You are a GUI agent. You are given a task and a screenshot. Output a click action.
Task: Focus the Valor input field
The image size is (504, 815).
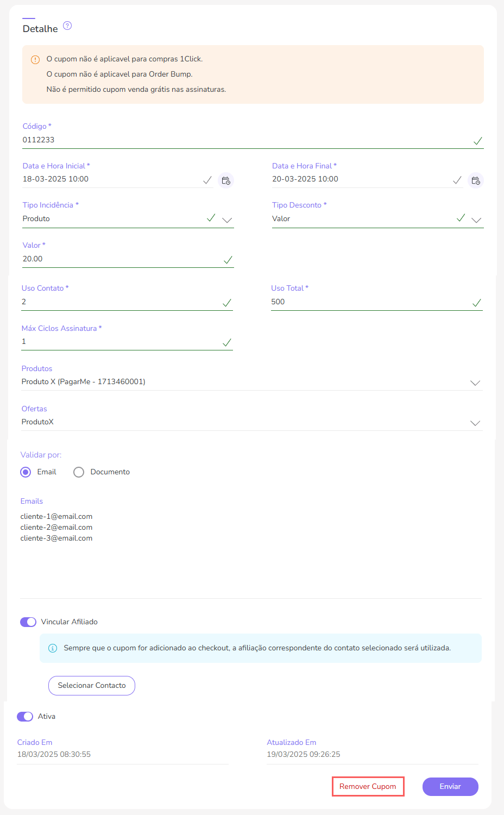point(119,259)
